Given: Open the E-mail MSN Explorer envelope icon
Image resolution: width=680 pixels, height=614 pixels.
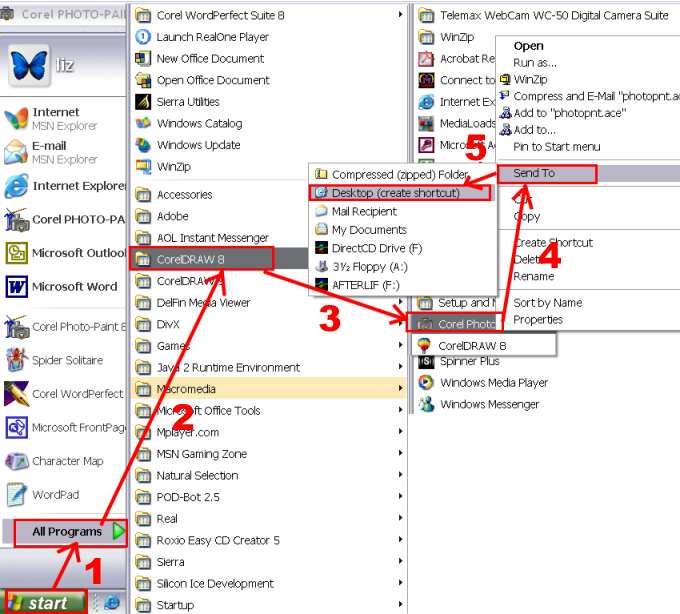Looking at the screenshot, I should 16,152.
